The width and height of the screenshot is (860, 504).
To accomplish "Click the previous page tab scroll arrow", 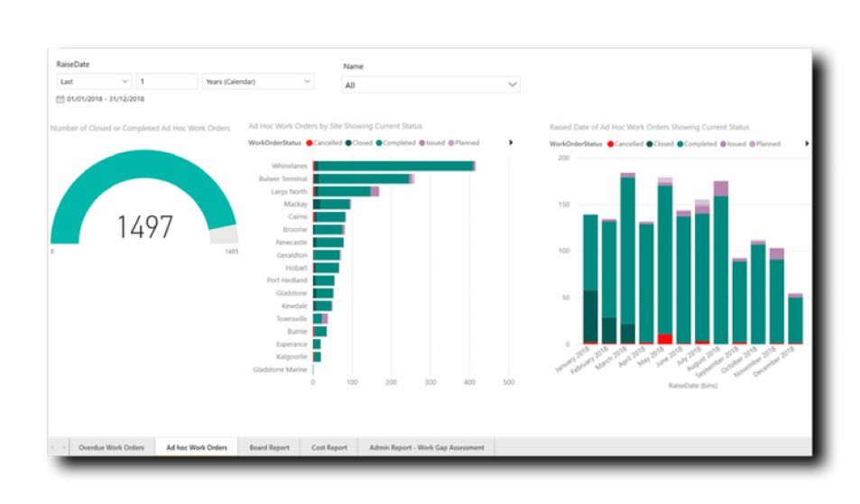I will [x=53, y=447].
